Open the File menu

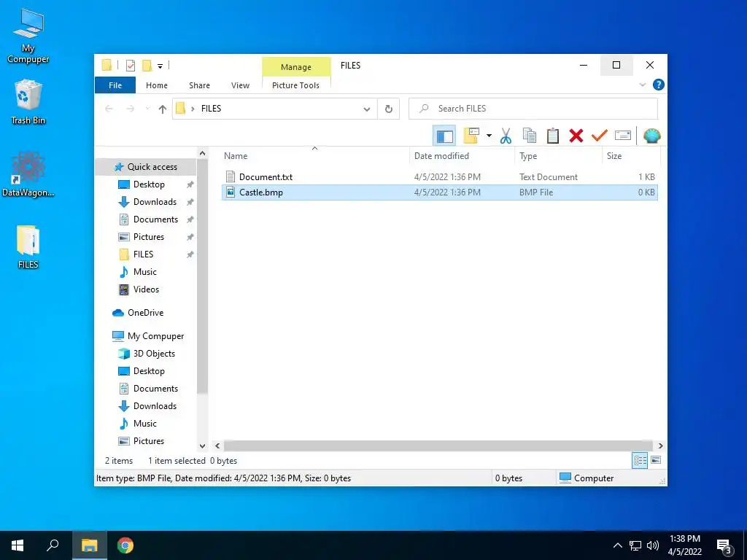115,85
